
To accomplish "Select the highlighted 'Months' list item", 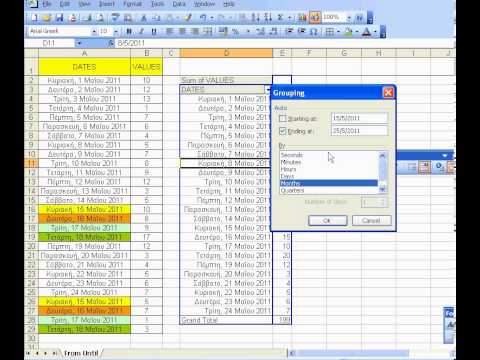I will pyautogui.click(x=329, y=183).
